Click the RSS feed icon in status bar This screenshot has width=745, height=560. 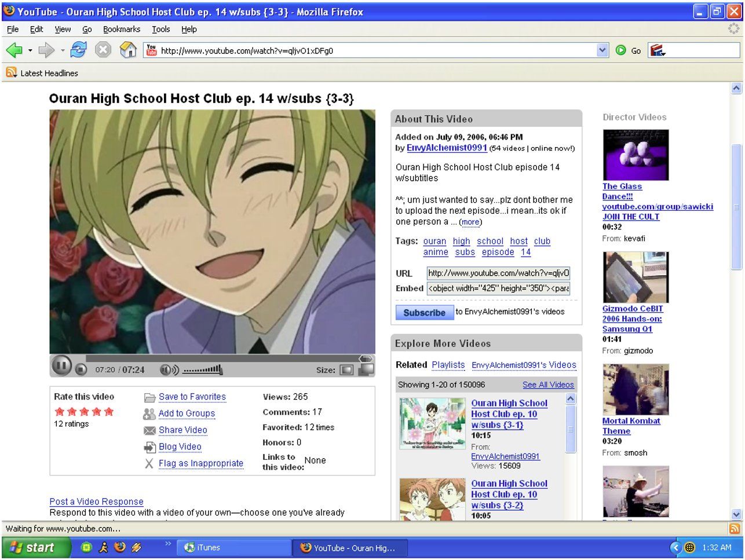(x=734, y=528)
